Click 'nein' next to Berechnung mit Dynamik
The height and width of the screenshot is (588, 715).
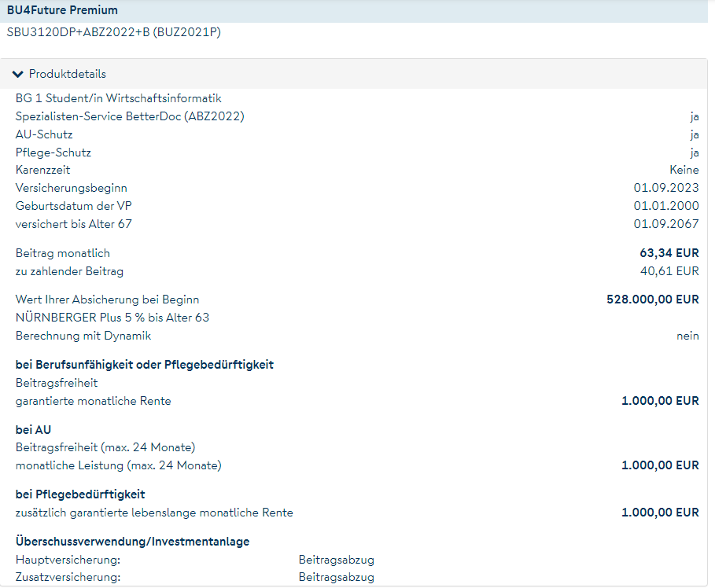687,336
